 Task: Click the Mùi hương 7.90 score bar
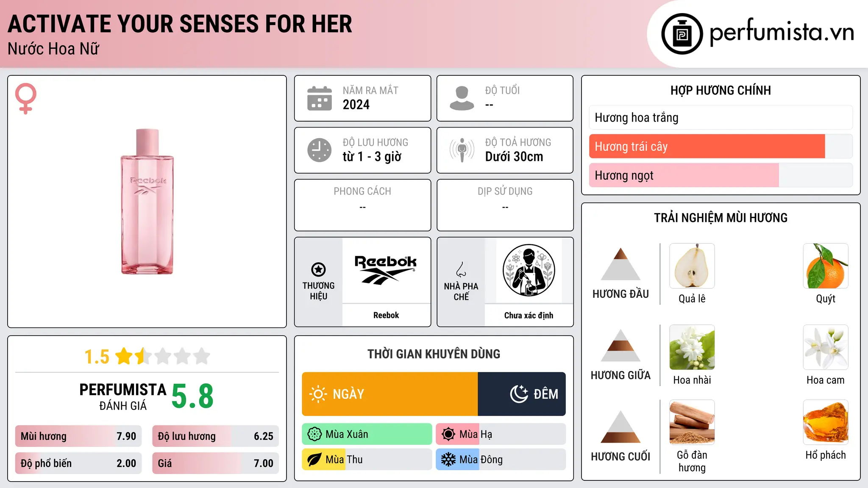tap(78, 436)
